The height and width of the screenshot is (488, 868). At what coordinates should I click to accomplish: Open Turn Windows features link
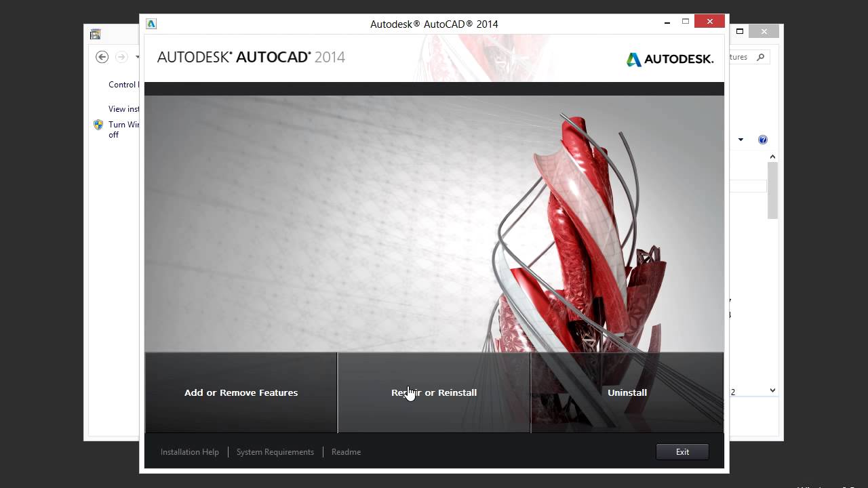coord(124,129)
